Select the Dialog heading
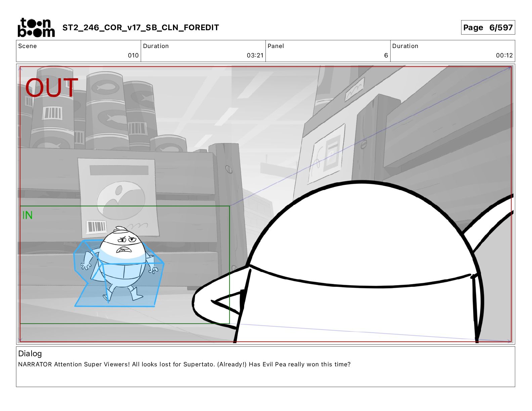The width and height of the screenshot is (532, 411). coord(30,354)
